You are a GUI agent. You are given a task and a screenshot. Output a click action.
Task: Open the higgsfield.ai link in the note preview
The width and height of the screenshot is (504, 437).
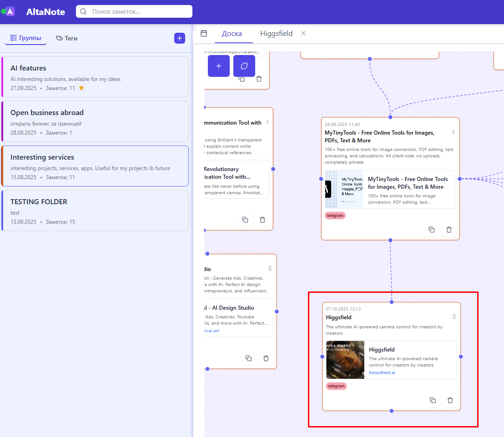(x=382, y=373)
